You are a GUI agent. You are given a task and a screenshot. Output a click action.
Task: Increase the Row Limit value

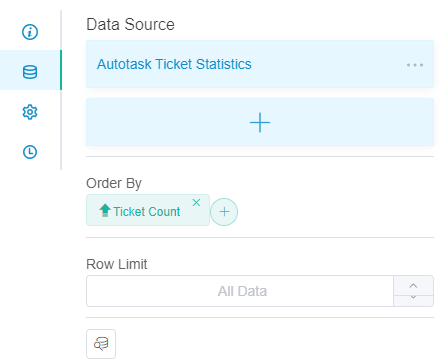(413, 286)
